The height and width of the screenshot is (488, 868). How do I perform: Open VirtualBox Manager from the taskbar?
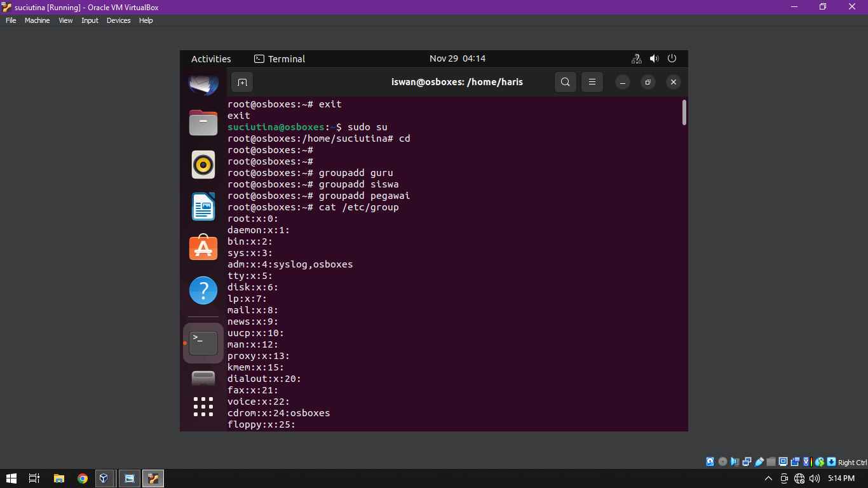coord(104,478)
